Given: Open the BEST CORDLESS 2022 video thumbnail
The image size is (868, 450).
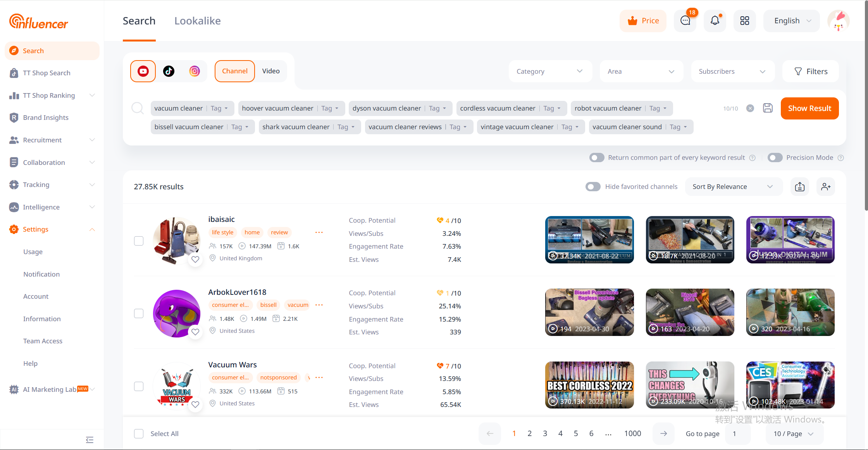Looking at the screenshot, I should (589, 385).
